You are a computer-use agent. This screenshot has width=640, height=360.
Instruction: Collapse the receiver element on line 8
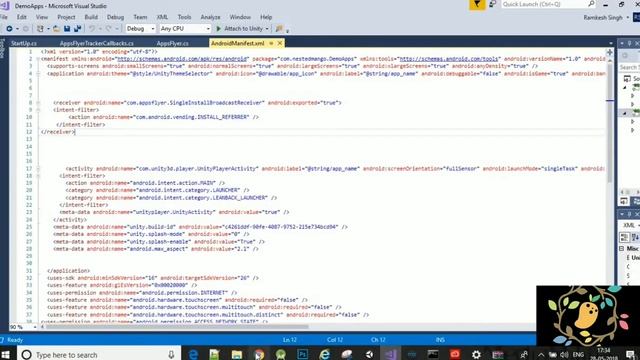pos(38,103)
